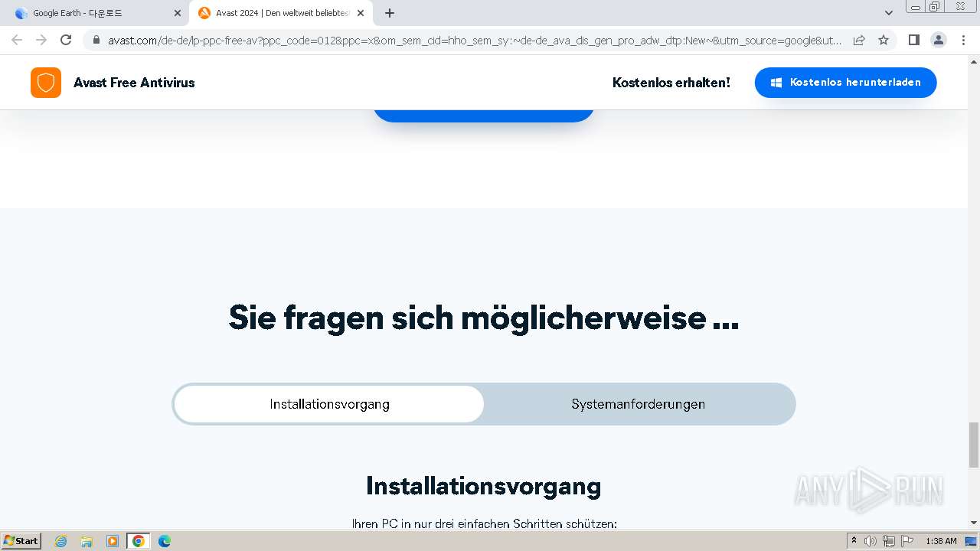
Task: Click the Sie fragen sich möglicherweise heading
Action: 484,317
